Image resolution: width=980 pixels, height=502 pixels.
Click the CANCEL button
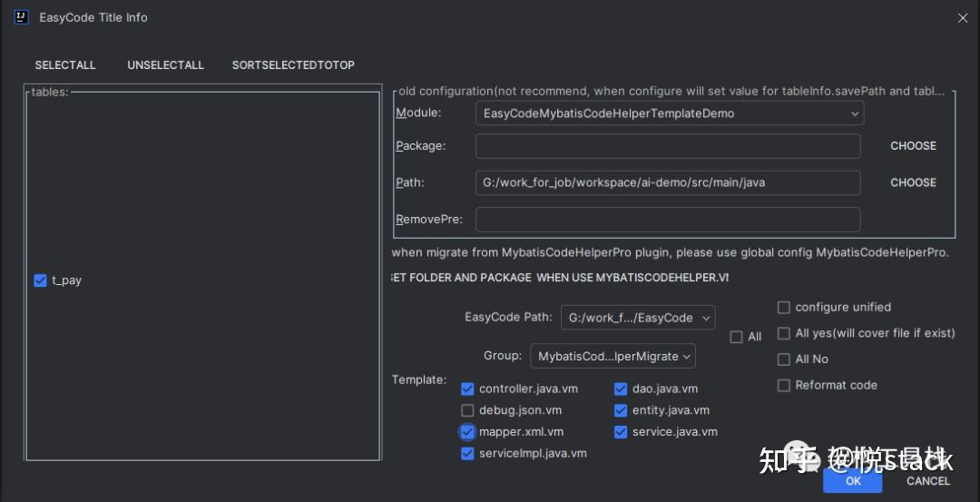pyautogui.click(x=927, y=481)
